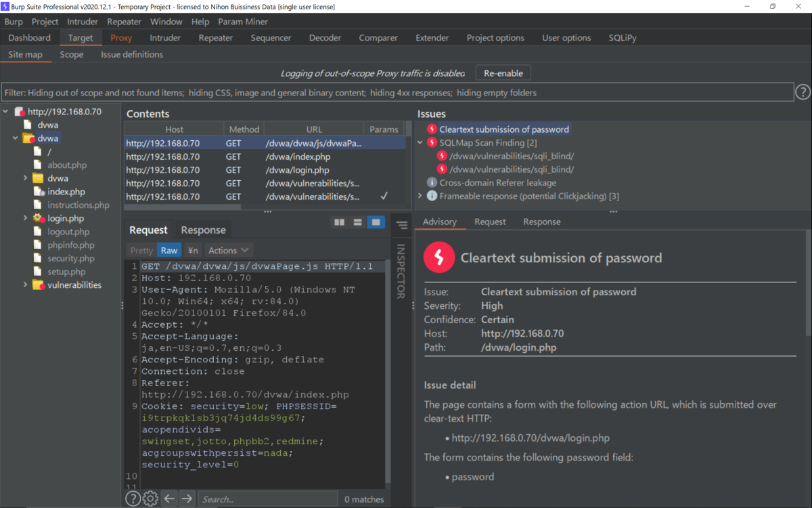Select security.php in the site map tree
The width and height of the screenshot is (812, 508).
click(x=71, y=259)
